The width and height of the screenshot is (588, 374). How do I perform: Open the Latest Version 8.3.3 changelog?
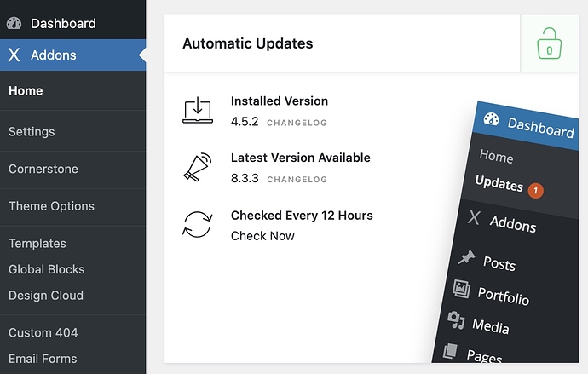[297, 180]
